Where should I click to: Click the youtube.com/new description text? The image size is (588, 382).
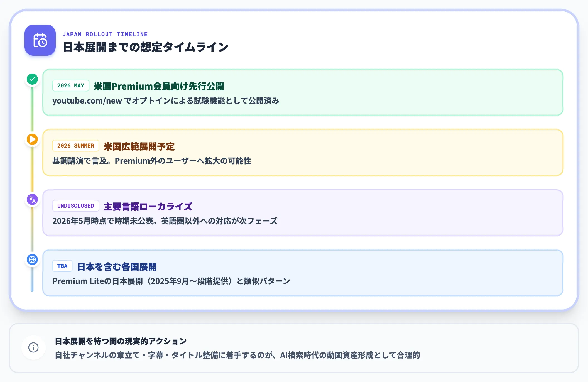(x=166, y=101)
